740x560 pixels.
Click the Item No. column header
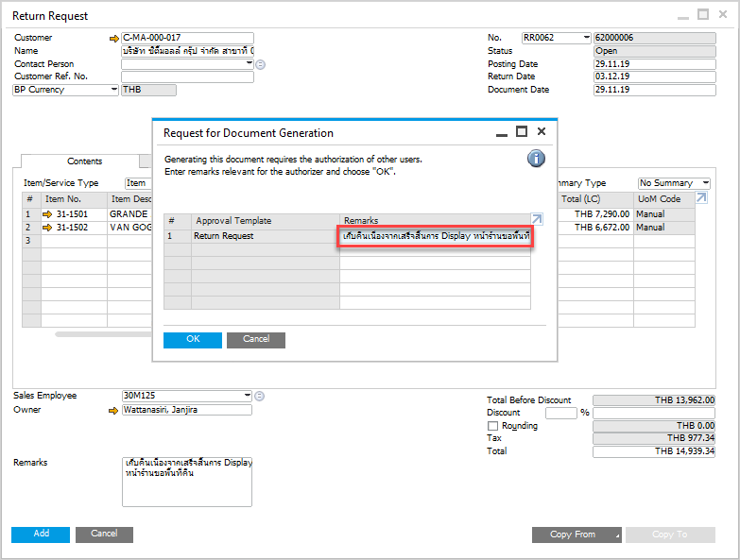click(x=74, y=199)
